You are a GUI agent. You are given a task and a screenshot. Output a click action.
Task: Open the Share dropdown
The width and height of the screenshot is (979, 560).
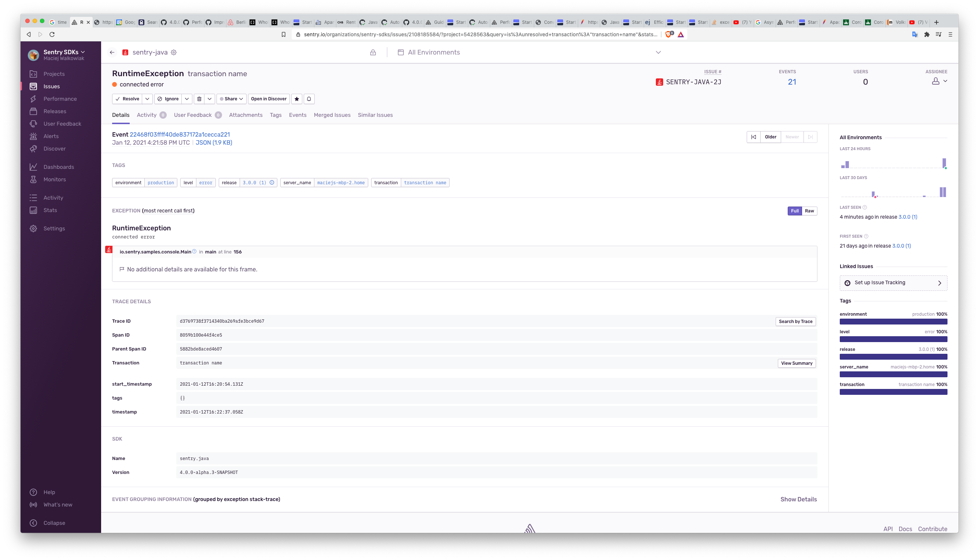point(232,99)
